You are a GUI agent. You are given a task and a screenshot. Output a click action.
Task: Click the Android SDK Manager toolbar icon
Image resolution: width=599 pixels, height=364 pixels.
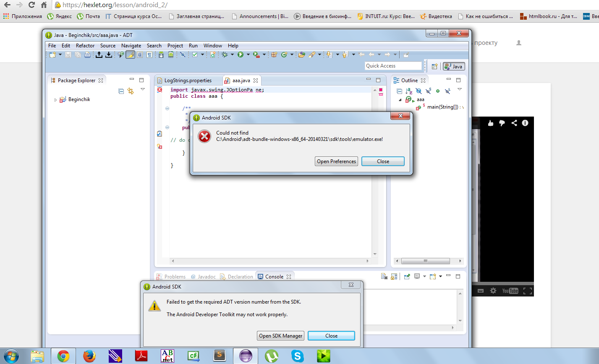[161, 55]
